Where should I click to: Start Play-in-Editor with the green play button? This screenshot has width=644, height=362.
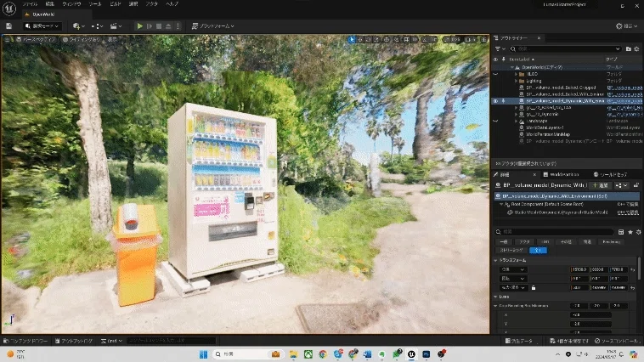[x=139, y=25]
